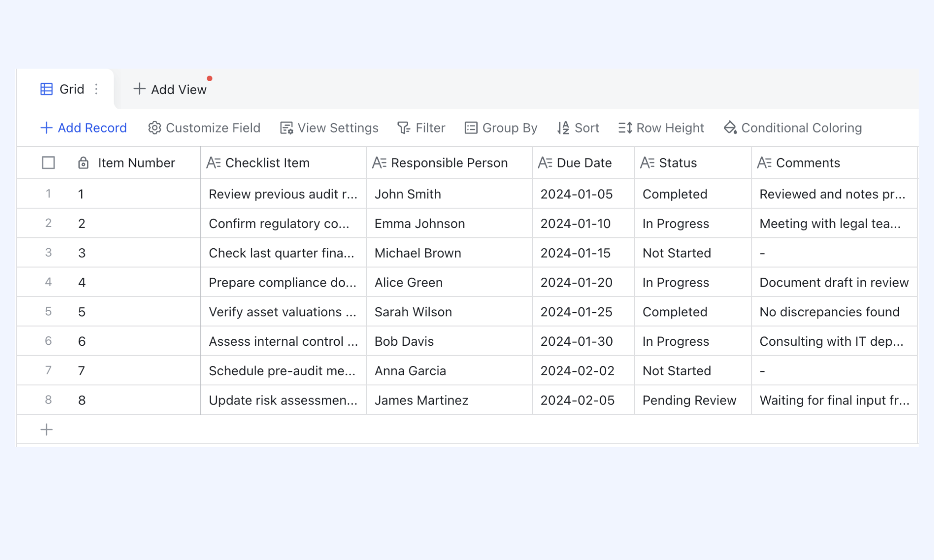The image size is (934, 560).
Task: Click the Add Record button
Action: point(84,128)
